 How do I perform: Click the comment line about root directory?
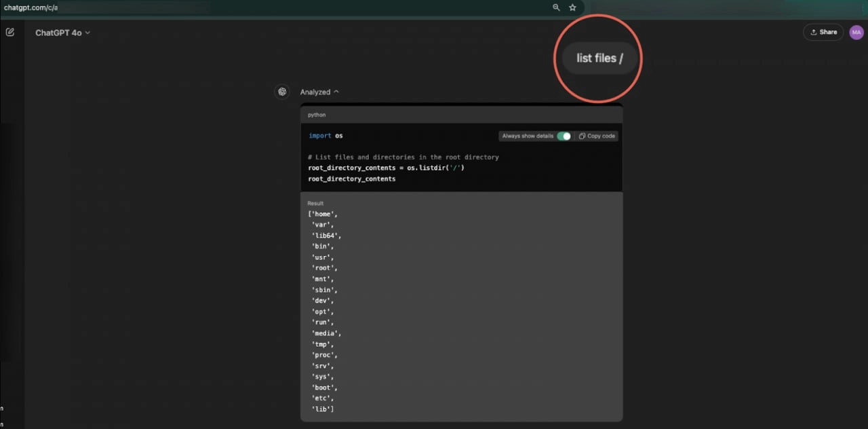point(403,157)
